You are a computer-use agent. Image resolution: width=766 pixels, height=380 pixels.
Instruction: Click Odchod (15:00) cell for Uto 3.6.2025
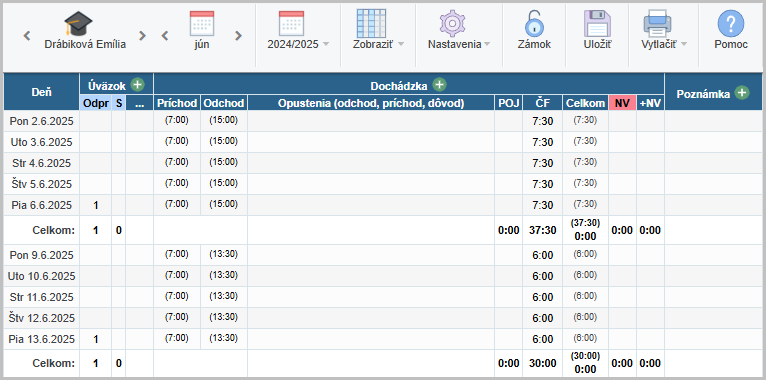[x=224, y=142]
